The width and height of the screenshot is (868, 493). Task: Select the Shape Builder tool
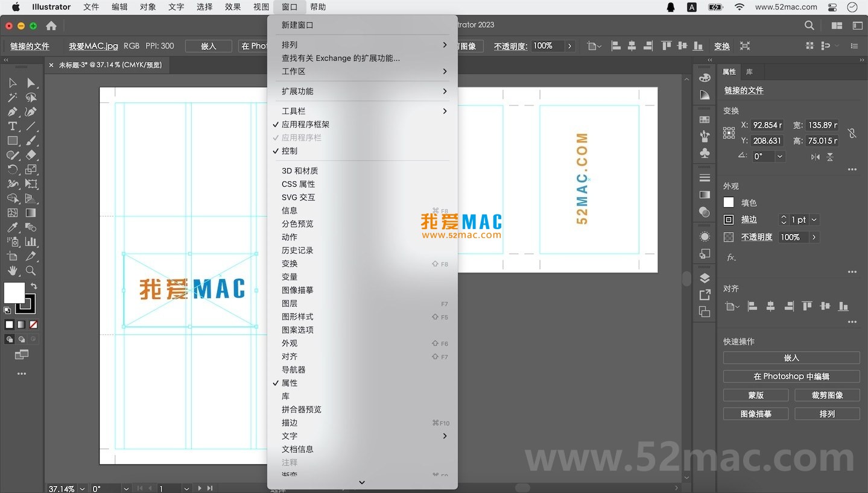(x=13, y=198)
